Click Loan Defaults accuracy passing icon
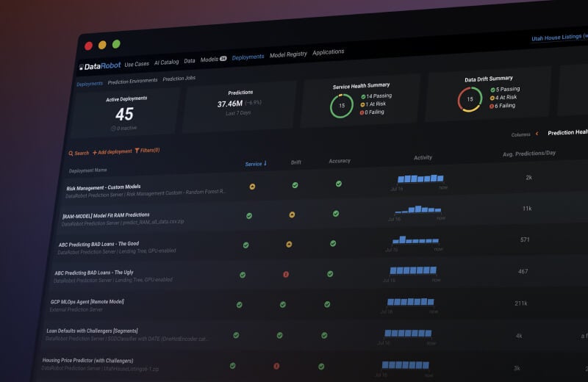Viewport: 588px width, 382px height. coord(324,335)
